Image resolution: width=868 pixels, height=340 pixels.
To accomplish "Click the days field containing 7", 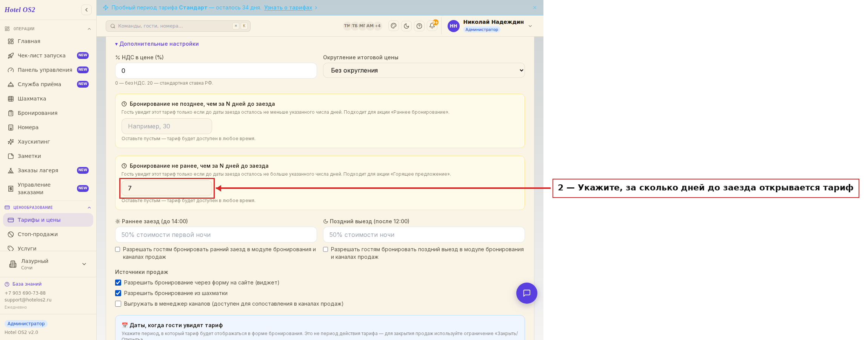I will (x=167, y=188).
